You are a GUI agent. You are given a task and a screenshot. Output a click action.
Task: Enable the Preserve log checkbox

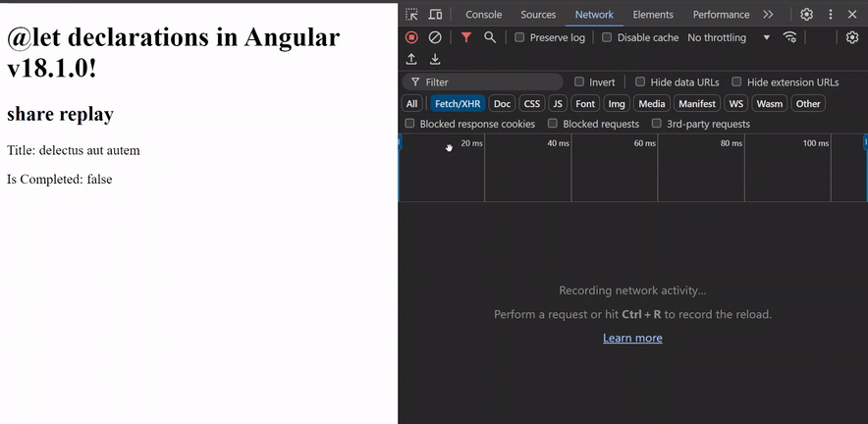[519, 37]
